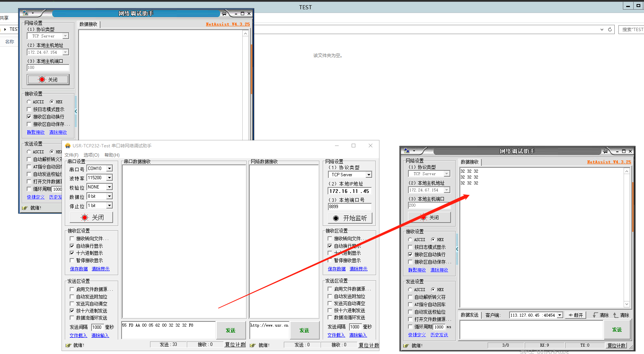644x354 pixels.
Task: Open the network icon menu in right NetAssist
Action: pyautogui.click(x=407, y=151)
